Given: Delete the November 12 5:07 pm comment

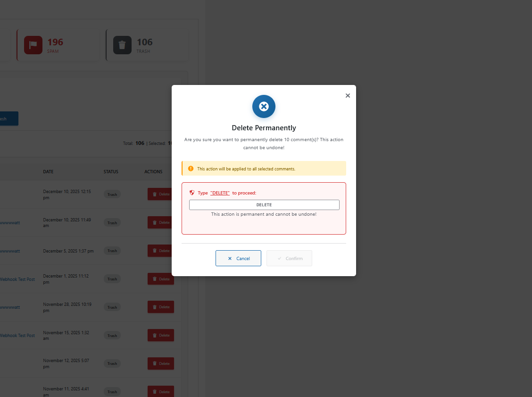Looking at the screenshot, I should coord(160,363).
